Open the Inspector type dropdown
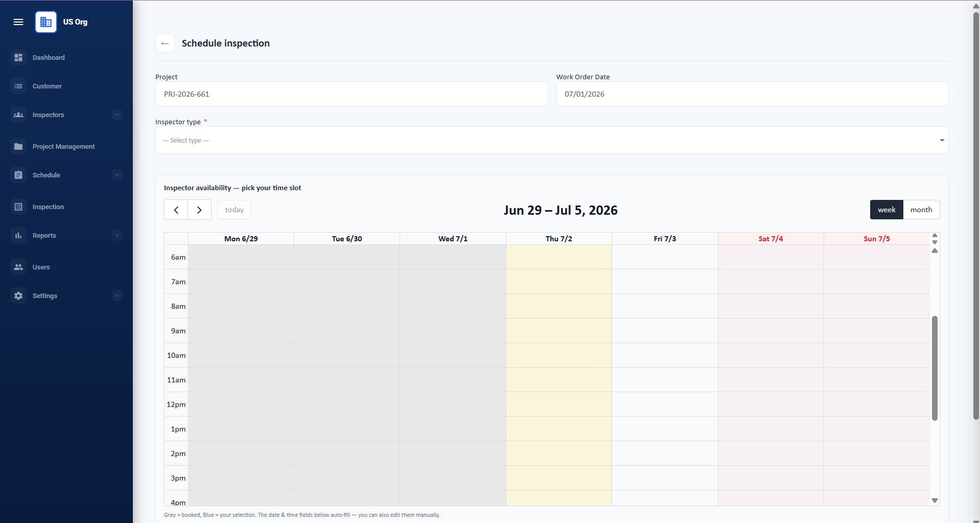The height and width of the screenshot is (523, 980). pos(552,140)
